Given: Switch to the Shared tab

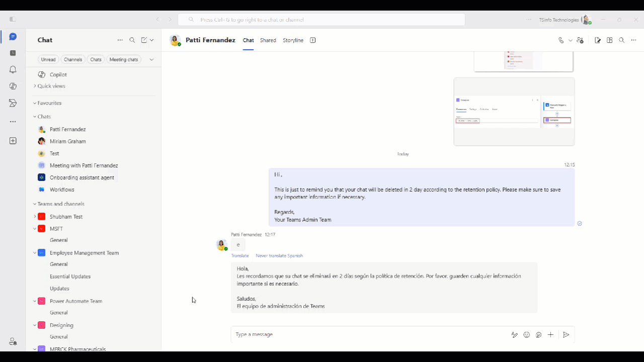Looking at the screenshot, I should 268,40.
